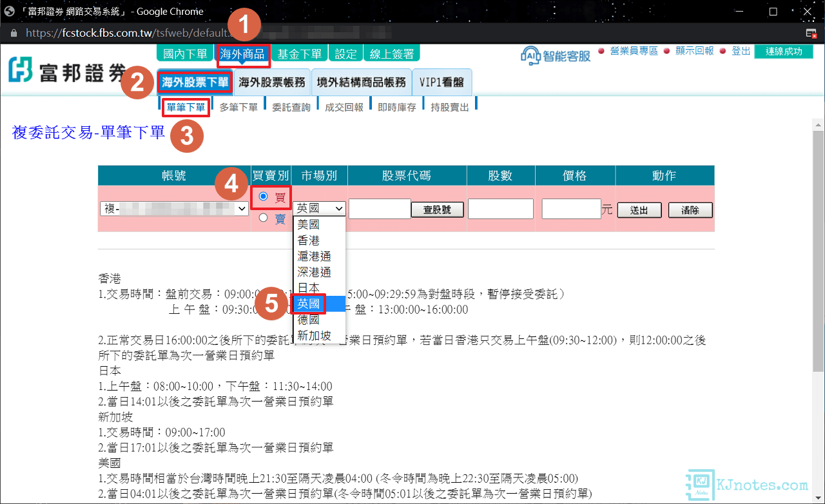Screen dimensions: 825x504
Task: Switch to 境外結構商品帳務 tab
Action: (x=362, y=82)
